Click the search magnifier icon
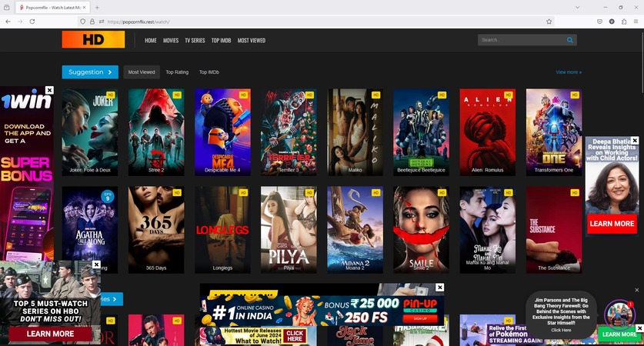 tap(569, 40)
